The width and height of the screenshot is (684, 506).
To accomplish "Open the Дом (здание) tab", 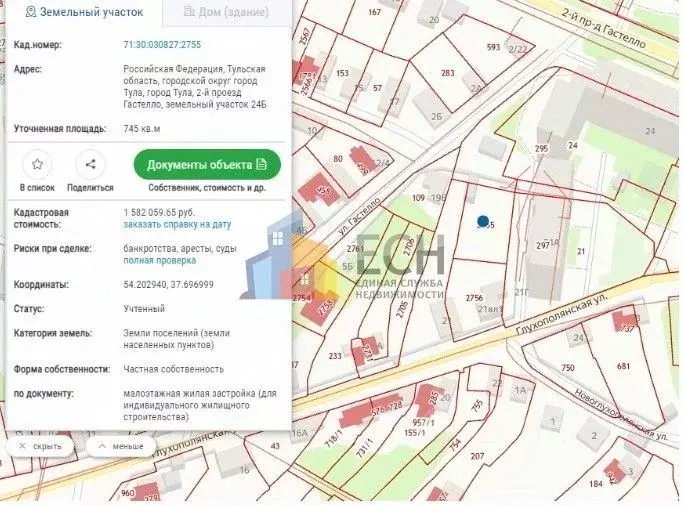I will (226, 12).
